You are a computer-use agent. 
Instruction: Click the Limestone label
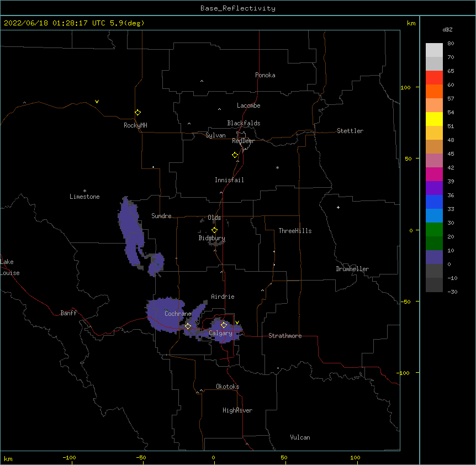pos(84,197)
